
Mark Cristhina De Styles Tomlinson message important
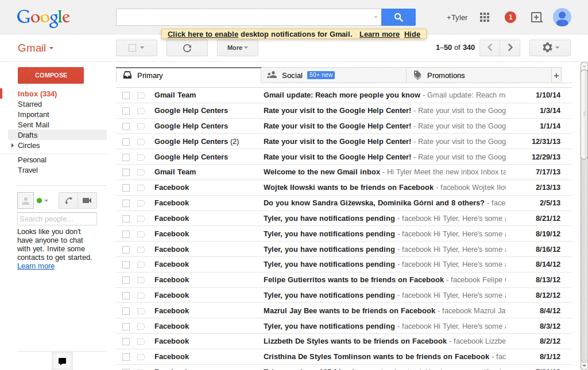click(141, 357)
